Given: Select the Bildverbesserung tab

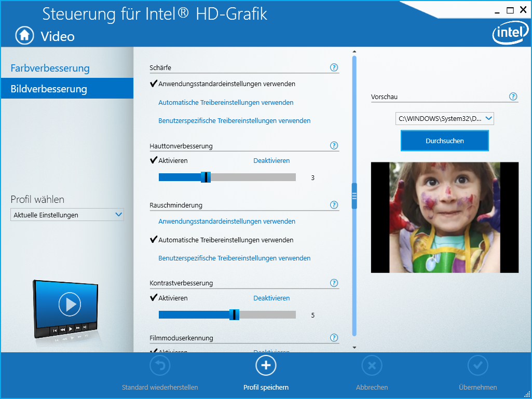Looking at the screenshot, I should 67,89.
